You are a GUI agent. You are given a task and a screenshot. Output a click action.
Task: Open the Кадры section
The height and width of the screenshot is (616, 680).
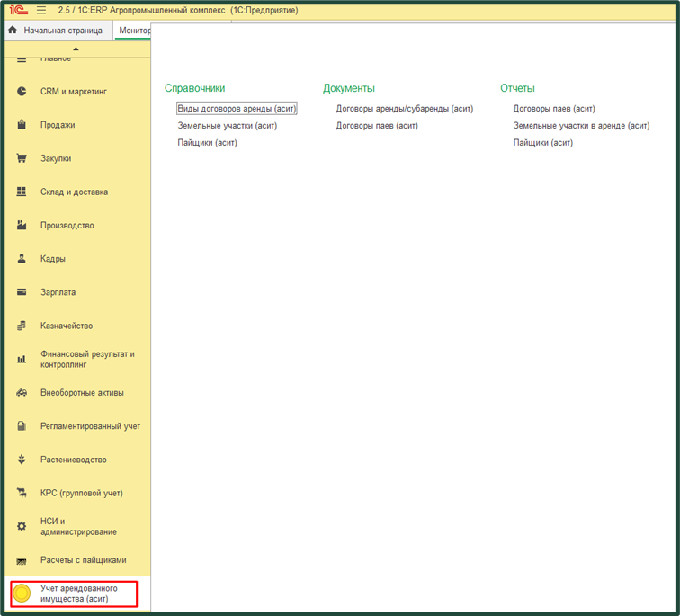[x=53, y=259]
